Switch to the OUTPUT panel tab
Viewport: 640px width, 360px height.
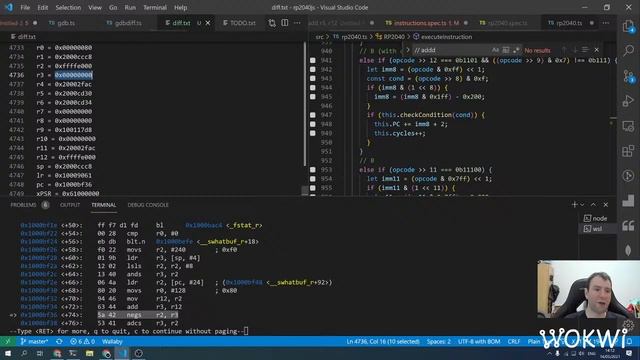(70, 205)
